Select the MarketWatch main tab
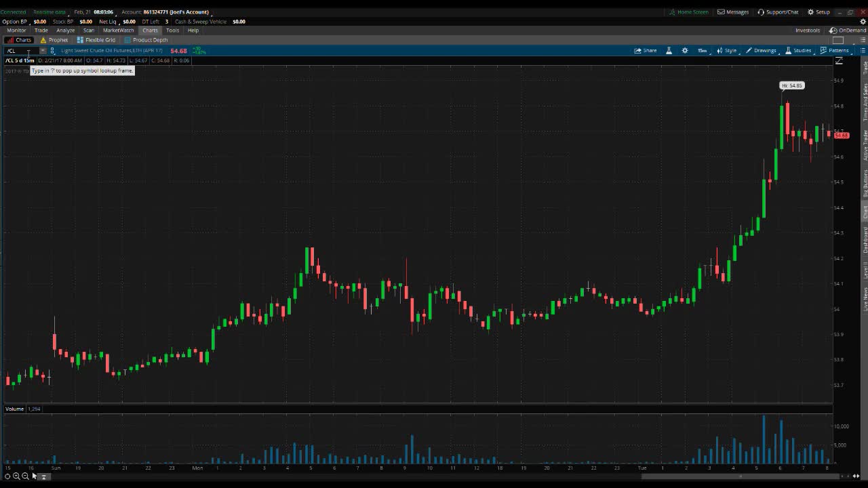Image resolution: width=868 pixels, height=488 pixels. click(x=119, y=30)
